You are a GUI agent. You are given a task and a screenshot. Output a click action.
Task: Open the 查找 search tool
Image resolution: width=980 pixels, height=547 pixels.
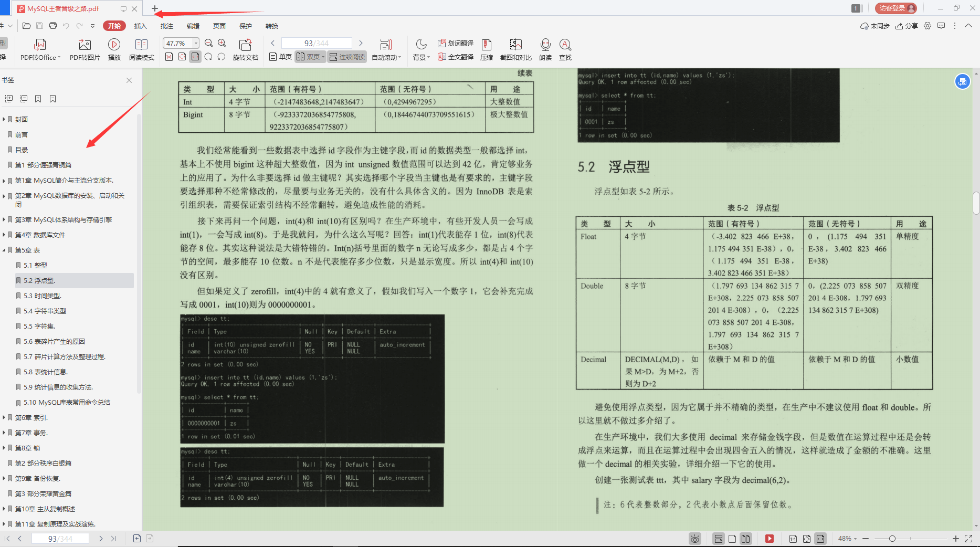[565, 49]
